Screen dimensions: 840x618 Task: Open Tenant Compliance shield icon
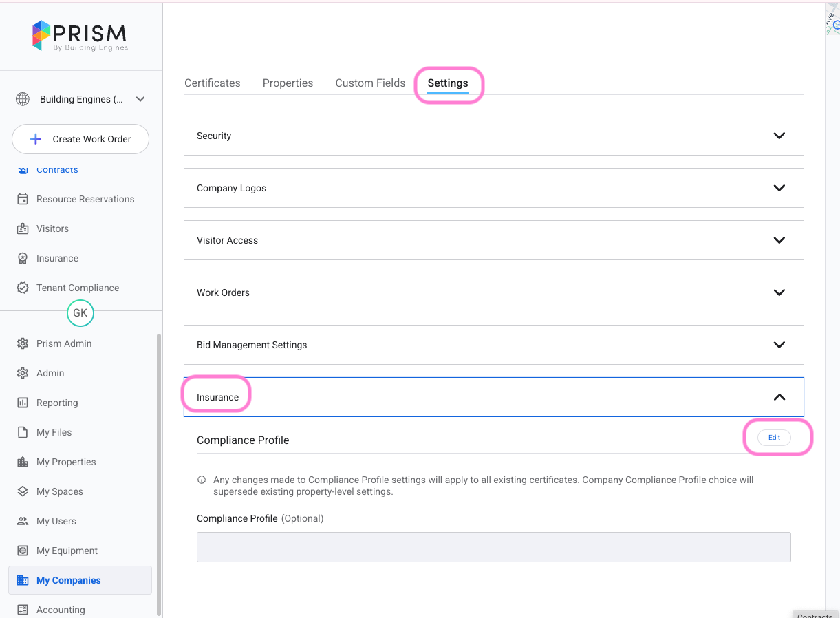(23, 288)
